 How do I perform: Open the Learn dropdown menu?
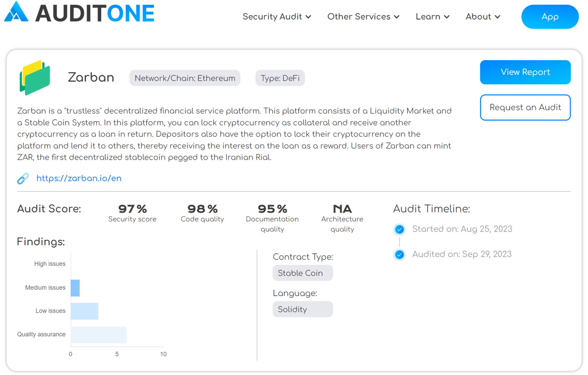[432, 17]
